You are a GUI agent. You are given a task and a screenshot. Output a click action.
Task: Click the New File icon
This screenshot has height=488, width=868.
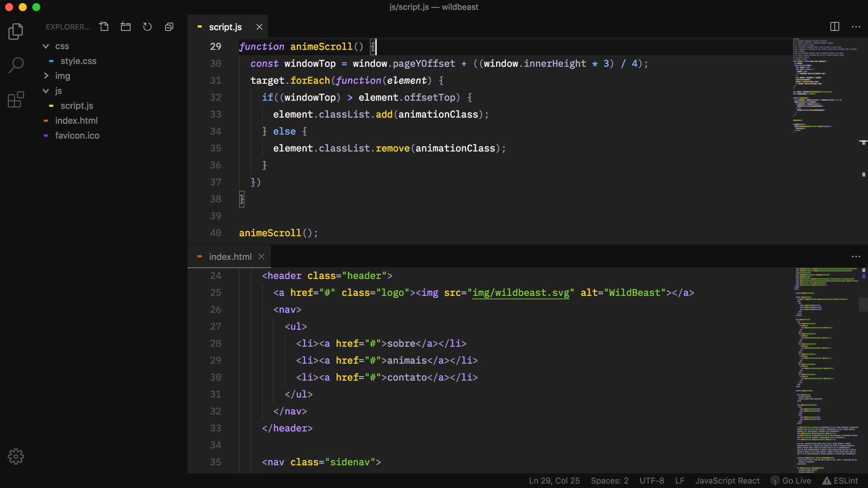click(x=104, y=26)
